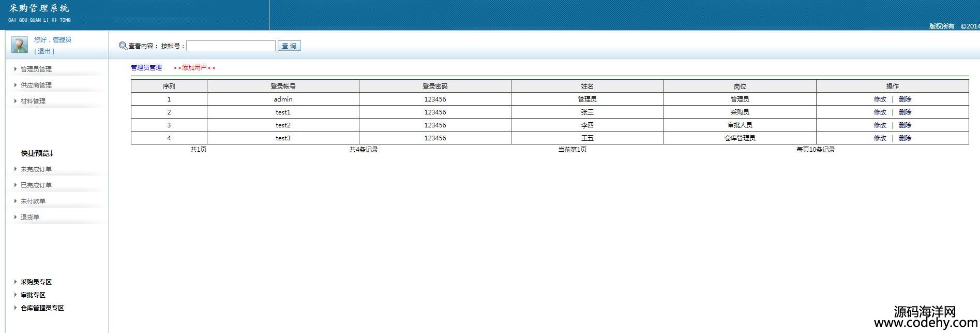The image size is (980, 333).
Task: Expand the 采购员专区 section
Action: pos(36,282)
